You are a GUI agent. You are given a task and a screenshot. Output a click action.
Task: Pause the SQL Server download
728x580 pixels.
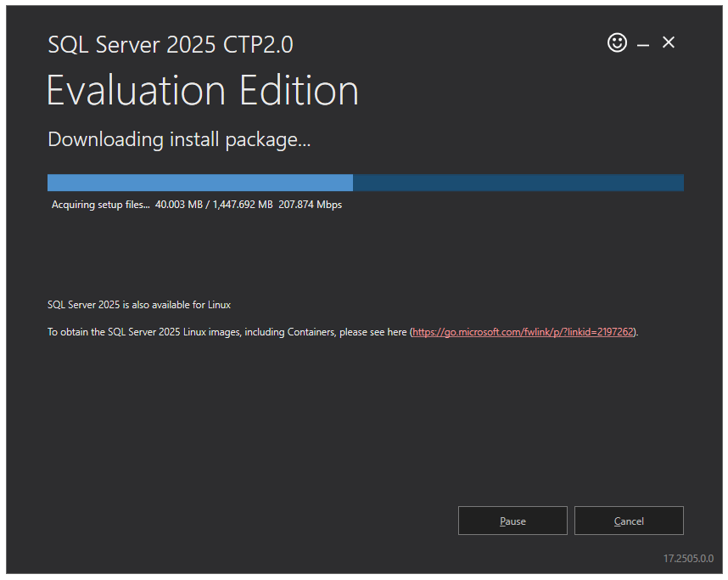coord(512,521)
